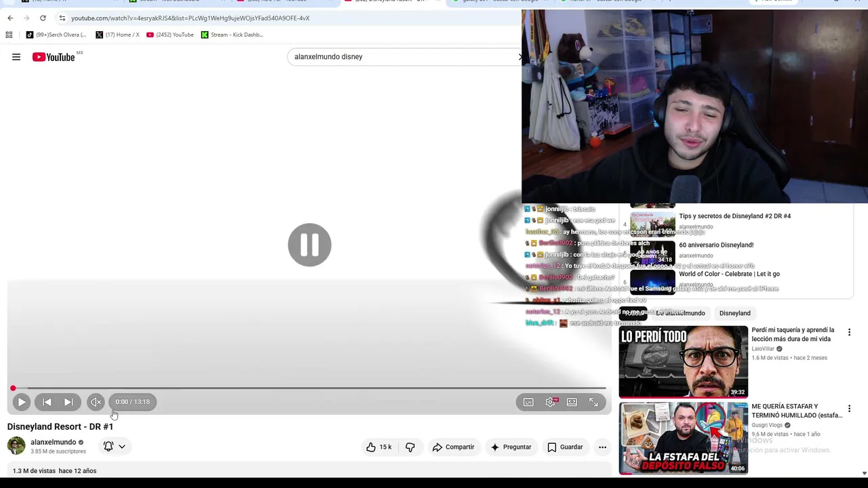Open playlist item Tips y secretos de Disneyland #2
Screen dimensions: 868x488
(x=734, y=216)
